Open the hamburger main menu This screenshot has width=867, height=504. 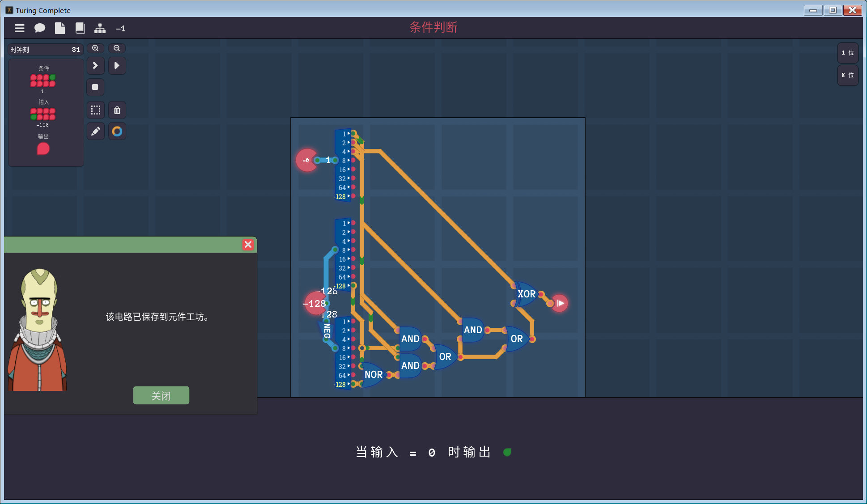19,29
